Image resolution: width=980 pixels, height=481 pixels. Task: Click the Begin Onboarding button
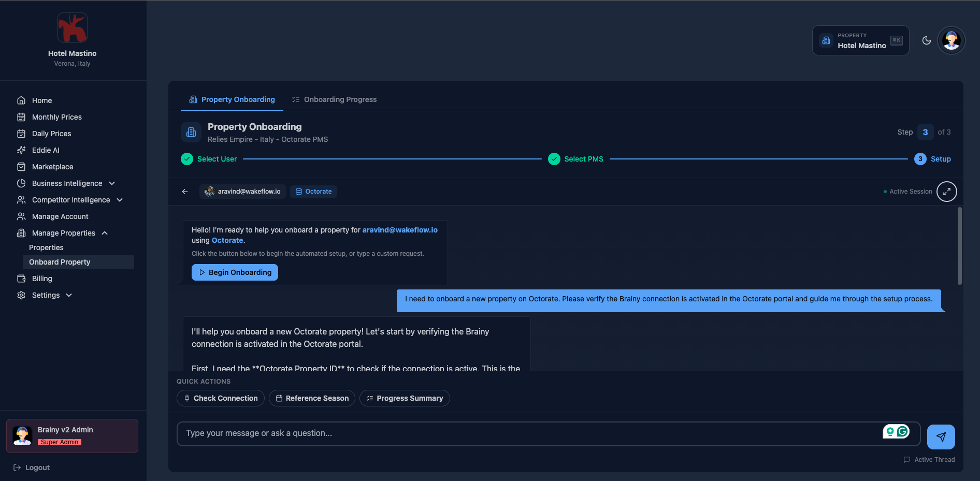coord(235,272)
